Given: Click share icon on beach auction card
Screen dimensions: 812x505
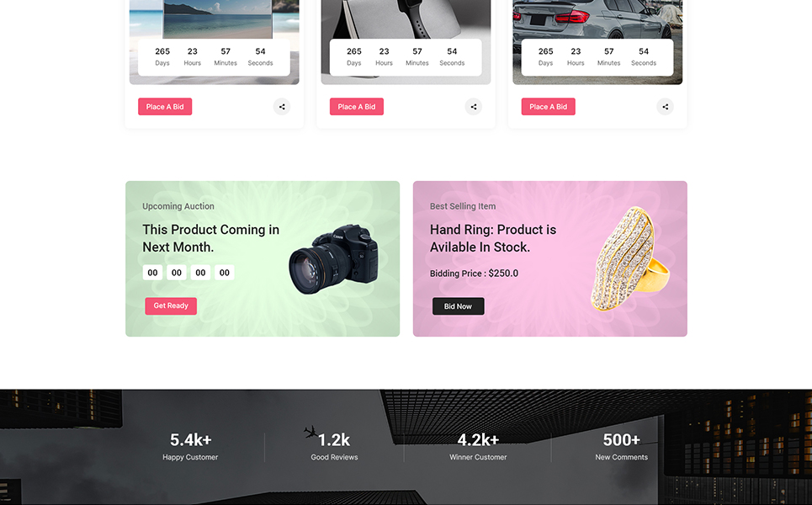Looking at the screenshot, I should pyautogui.click(x=282, y=107).
